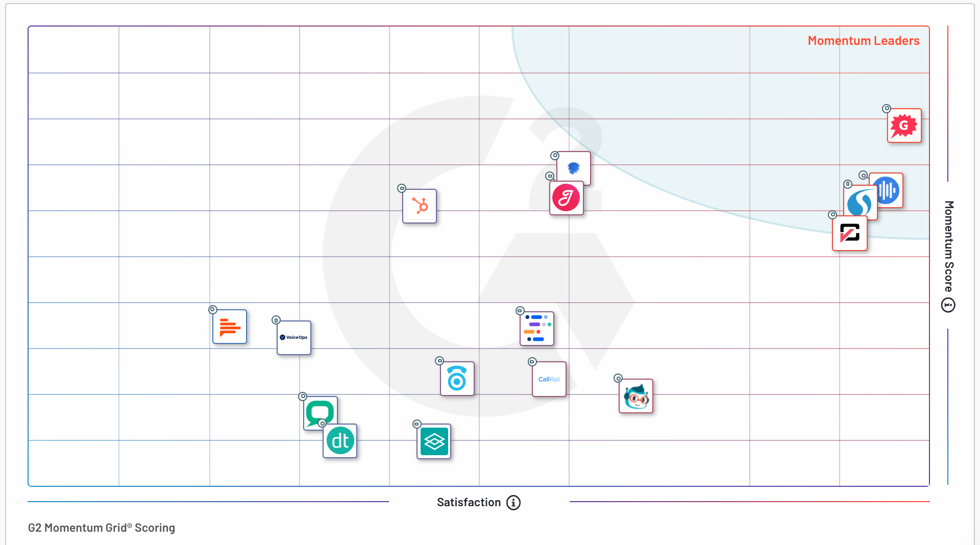
Task: Click the corner marker on the dots-and-bars tile
Action: [x=520, y=311]
